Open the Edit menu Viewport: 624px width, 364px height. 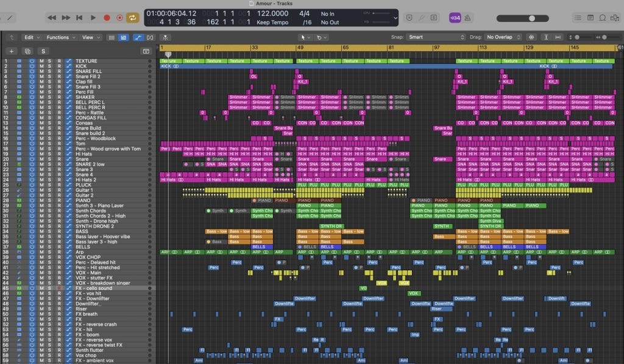coord(31,37)
